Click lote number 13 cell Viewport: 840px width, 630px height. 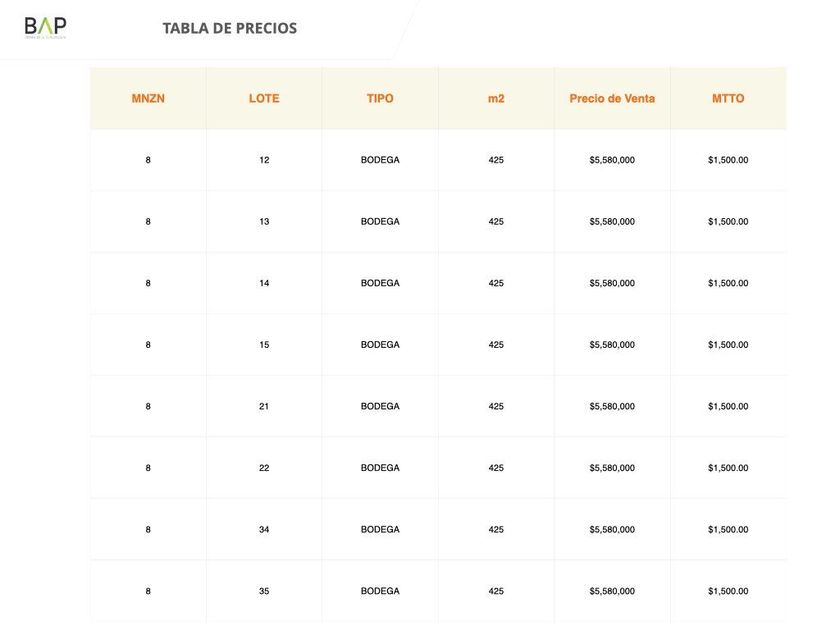click(x=264, y=222)
